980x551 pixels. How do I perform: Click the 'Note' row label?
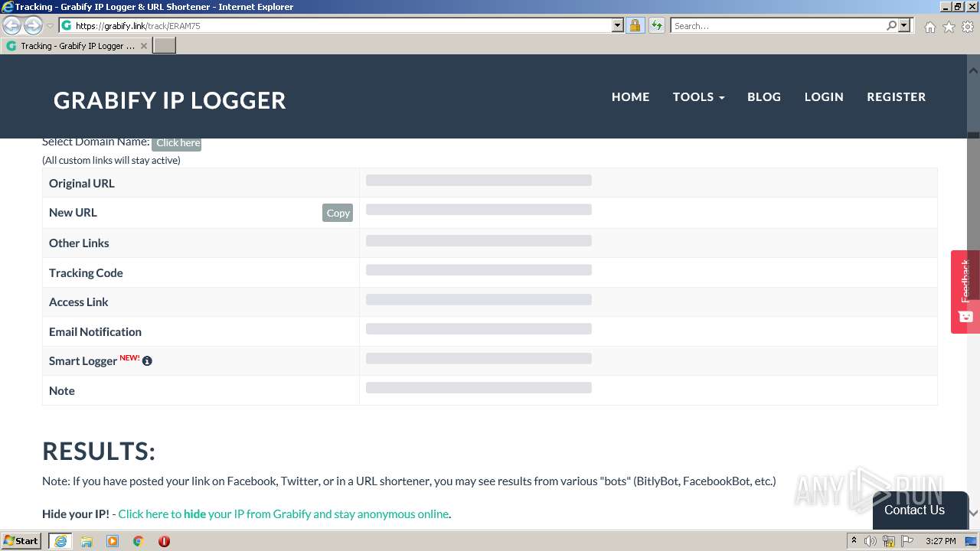(62, 390)
